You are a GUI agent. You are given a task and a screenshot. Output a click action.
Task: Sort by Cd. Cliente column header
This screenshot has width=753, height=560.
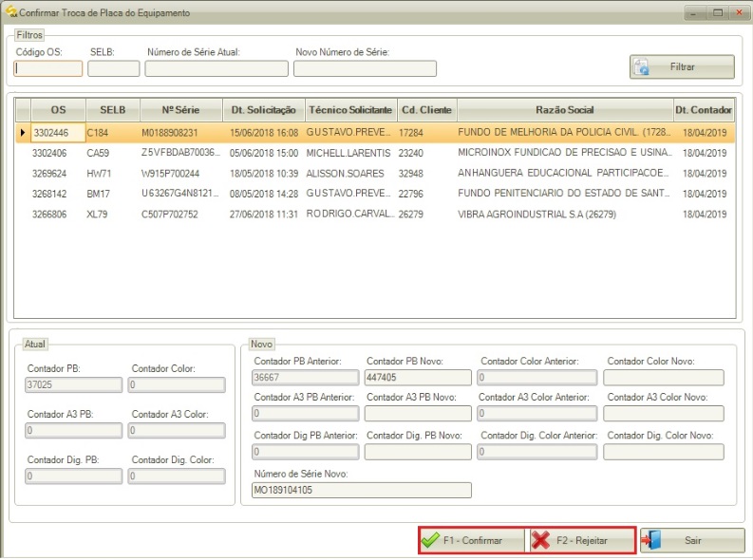(427, 110)
